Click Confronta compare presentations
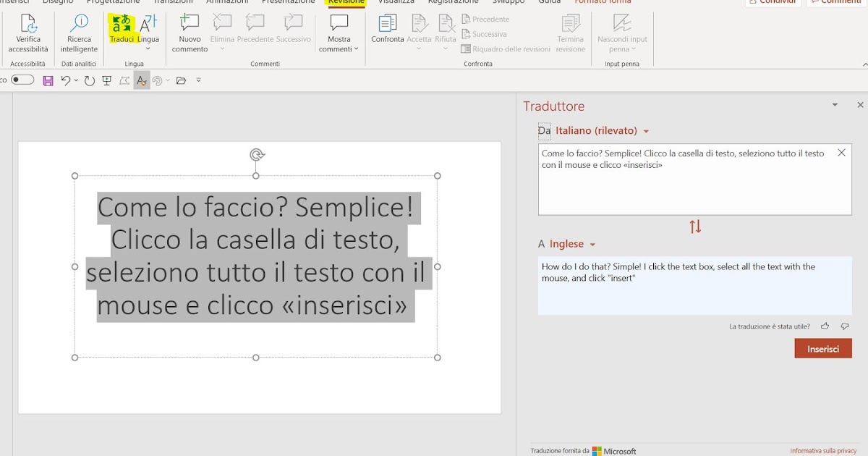 click(388, 29)
